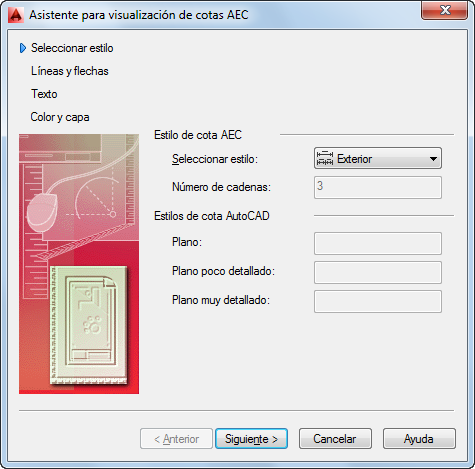Click the Siguiente button

pos(251,439)
